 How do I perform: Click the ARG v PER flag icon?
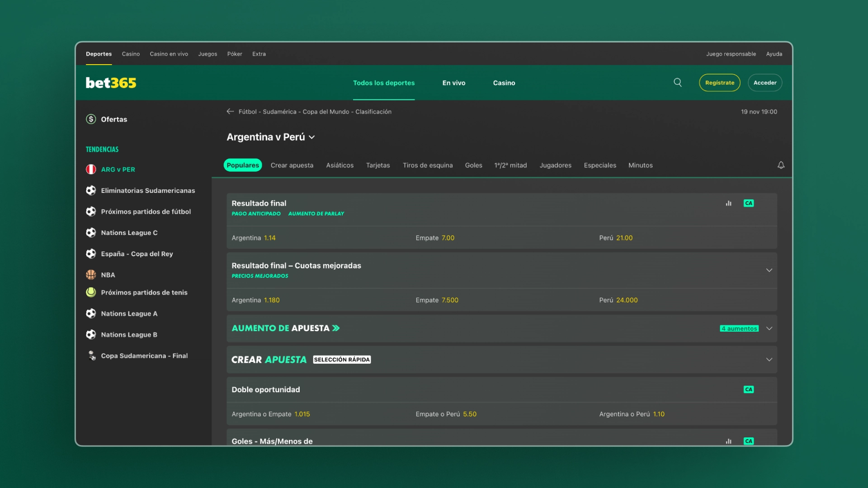(91, 169)
